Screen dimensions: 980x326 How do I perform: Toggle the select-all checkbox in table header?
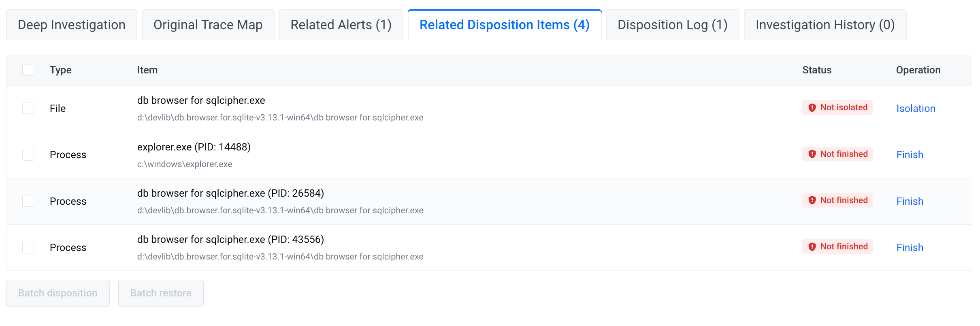[28, 70]
